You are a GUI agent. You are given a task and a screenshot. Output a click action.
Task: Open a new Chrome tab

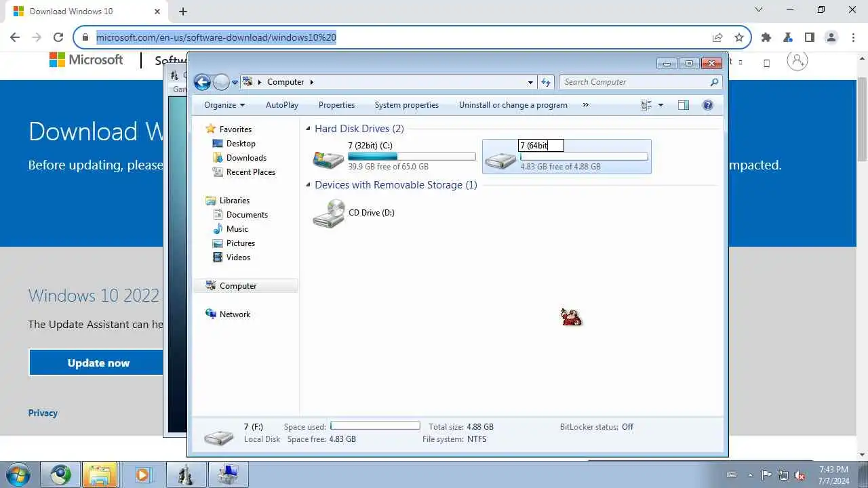(x=182, y=11)
